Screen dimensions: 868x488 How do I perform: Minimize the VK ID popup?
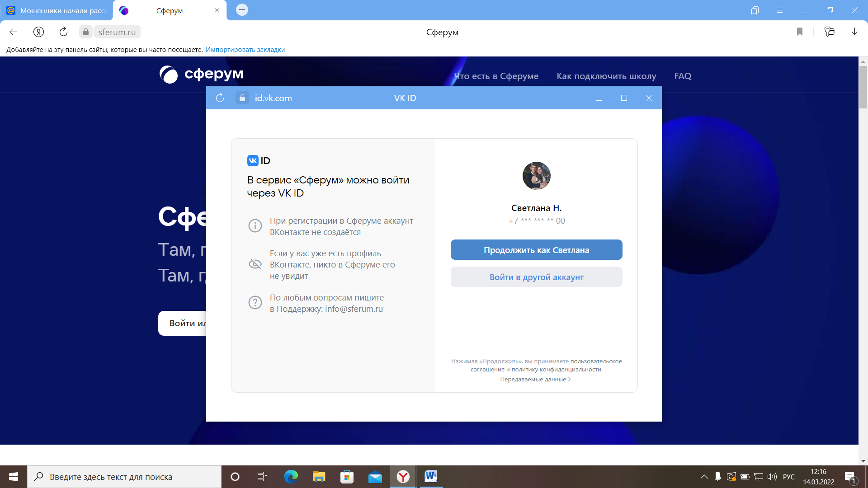(x=599, y=98)
